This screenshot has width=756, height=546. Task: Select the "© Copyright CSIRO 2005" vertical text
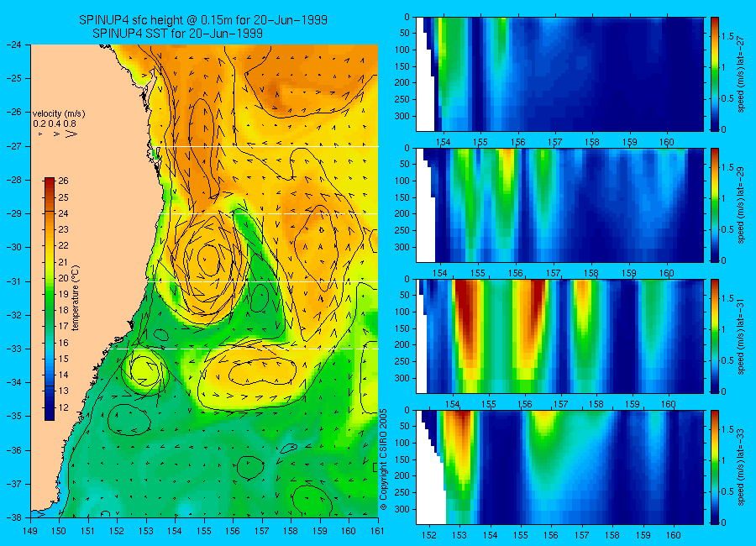tap(384, 459)
